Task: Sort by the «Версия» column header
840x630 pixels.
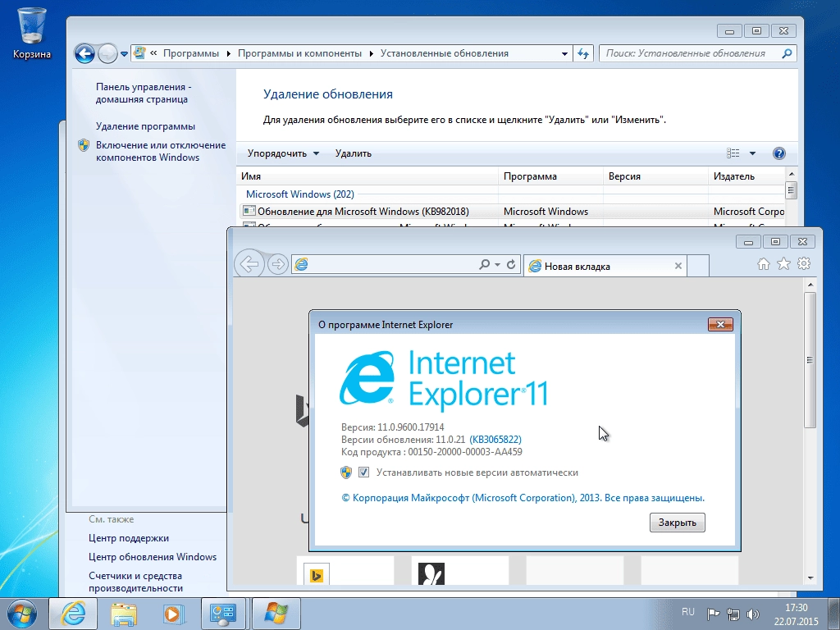Action: click(x=655, y=176)
